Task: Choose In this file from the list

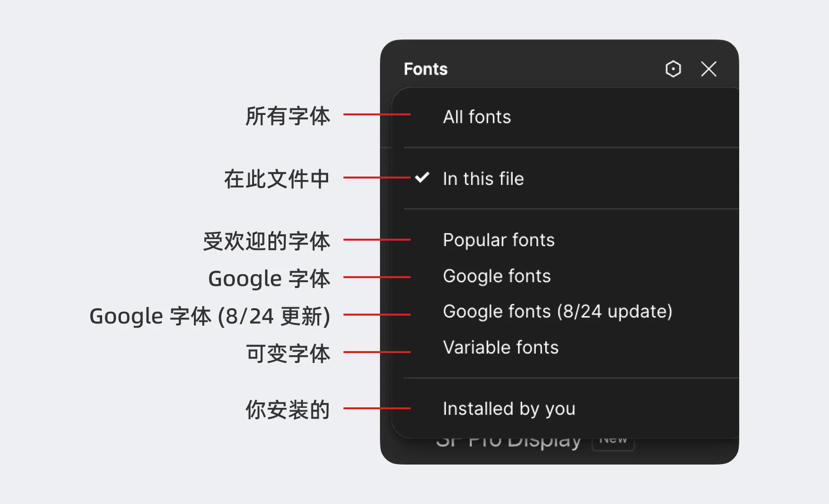Action: pos(483,179)
